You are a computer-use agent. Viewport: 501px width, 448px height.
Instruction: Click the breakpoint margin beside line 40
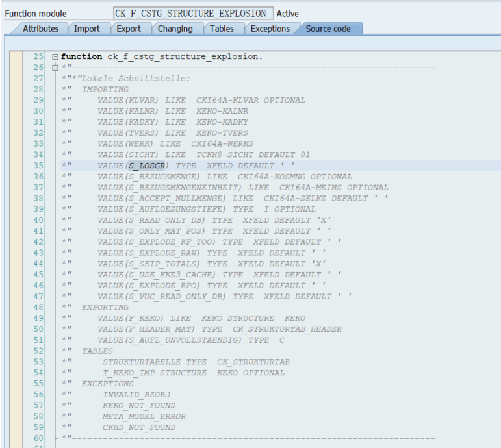tap(18, 220)
